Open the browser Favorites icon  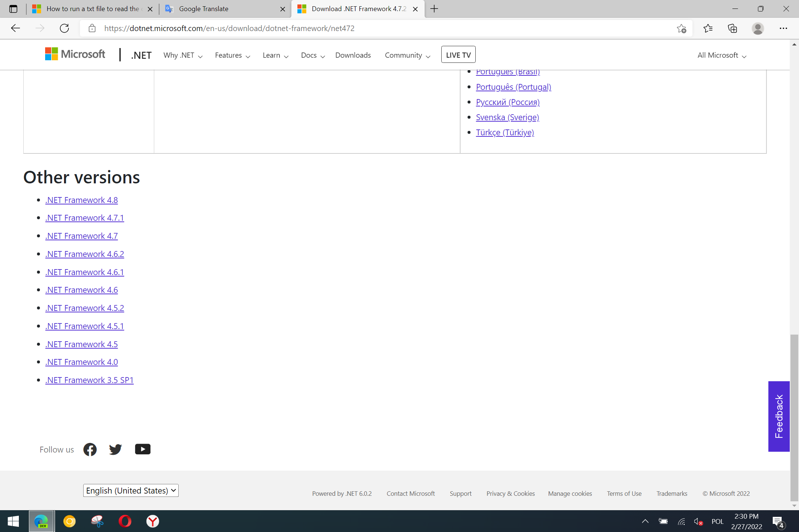pos(708,28)
